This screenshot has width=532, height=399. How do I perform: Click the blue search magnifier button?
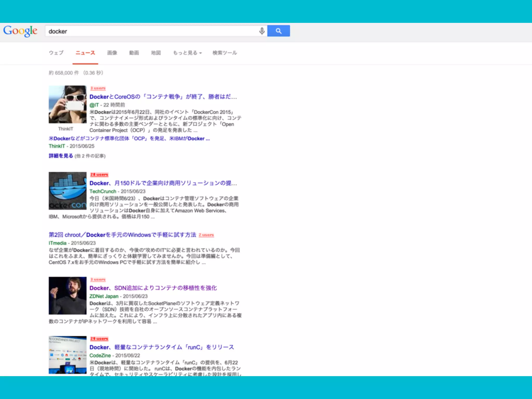pos(278,31)
